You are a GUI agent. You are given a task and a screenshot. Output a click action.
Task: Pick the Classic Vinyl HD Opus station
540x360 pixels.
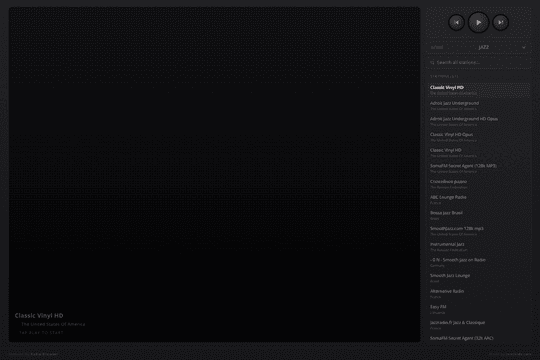(479, 137)
